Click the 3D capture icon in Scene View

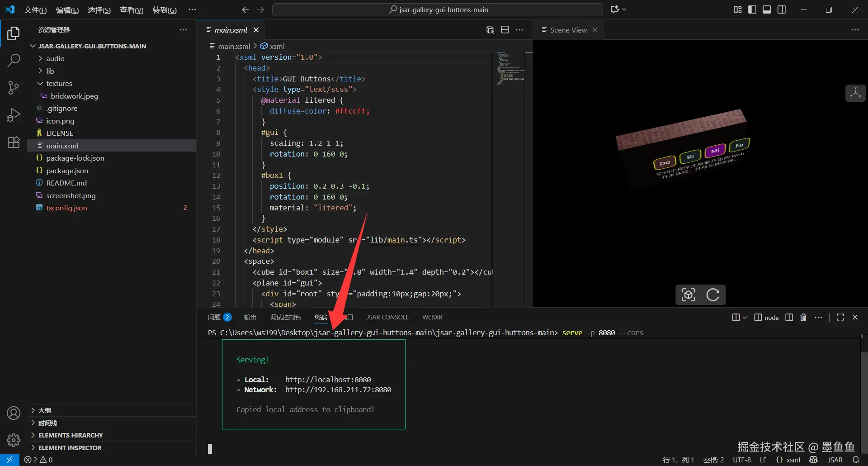click(688, 295)
